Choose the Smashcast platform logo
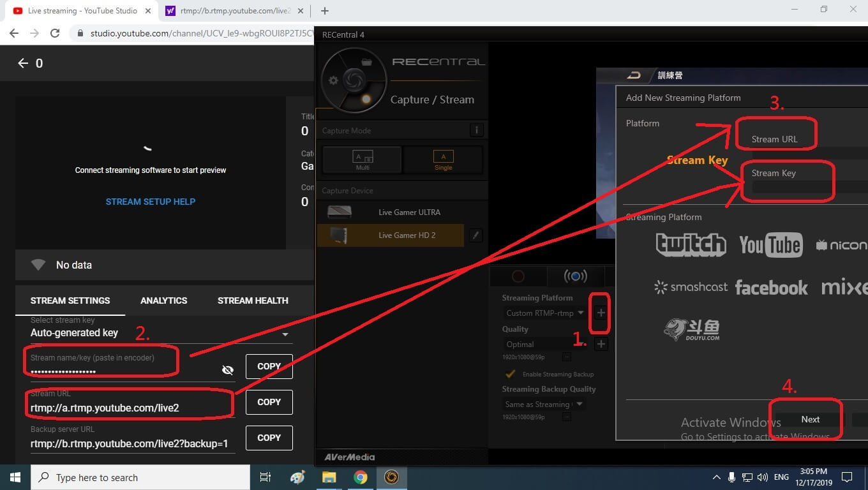 pos(691,287)
